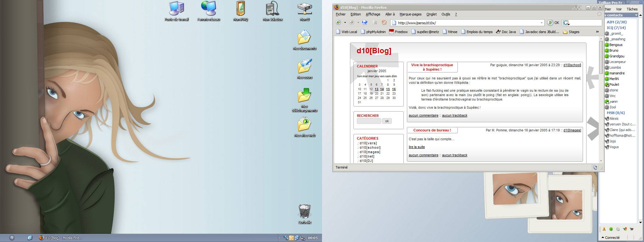This screenshot has width=644, height=242.
Task: Open the Aller à menu
Action: (390, 14)
